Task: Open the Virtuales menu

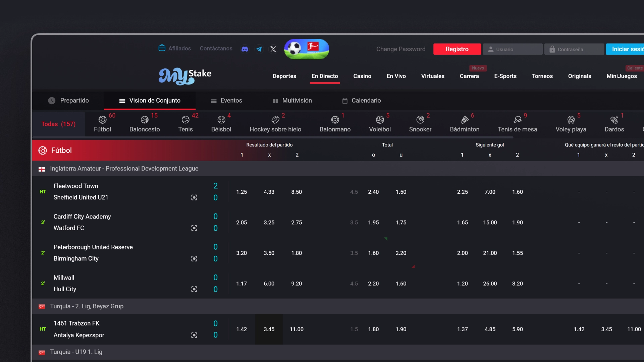Action: click(x=433, y=76)
